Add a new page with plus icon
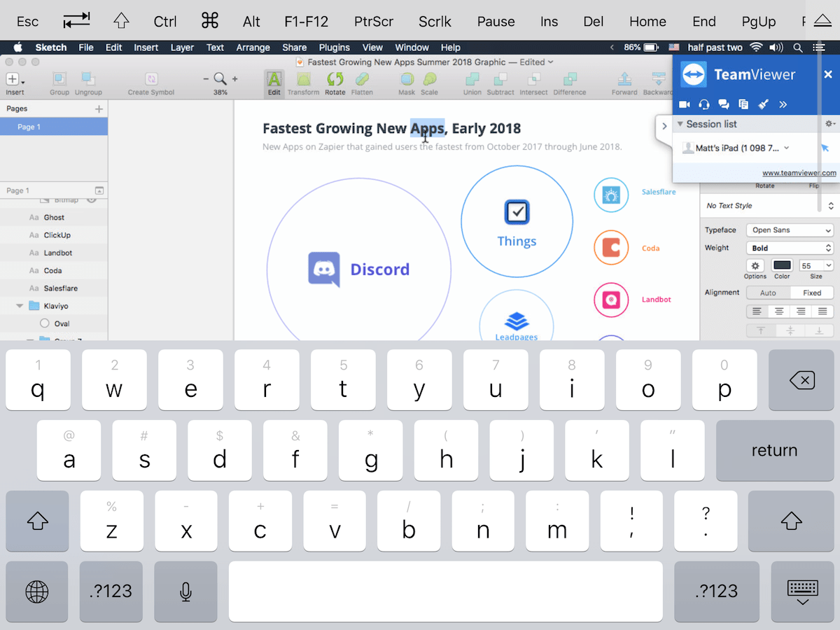Screen dimensions: 840x630 click(99, 108)
